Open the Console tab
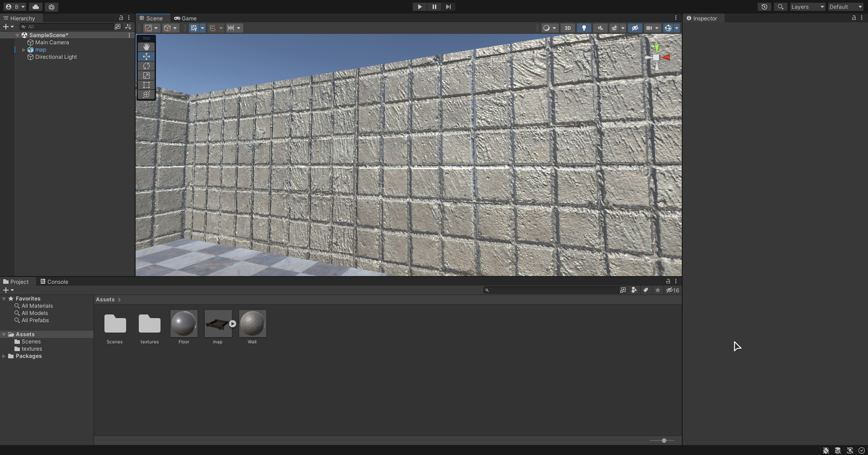Screen dimensions: 868x455 pos(54,281)
